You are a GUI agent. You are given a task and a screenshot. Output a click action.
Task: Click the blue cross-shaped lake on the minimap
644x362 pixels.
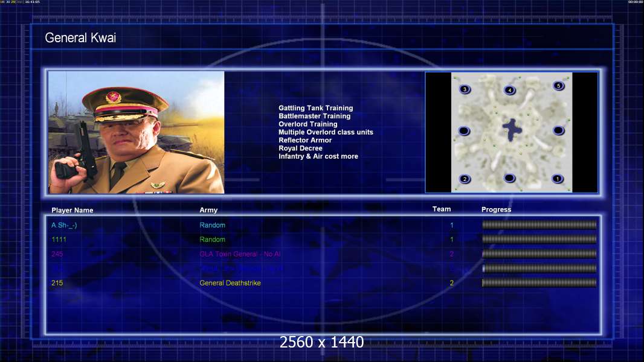(x=512, y=130)
